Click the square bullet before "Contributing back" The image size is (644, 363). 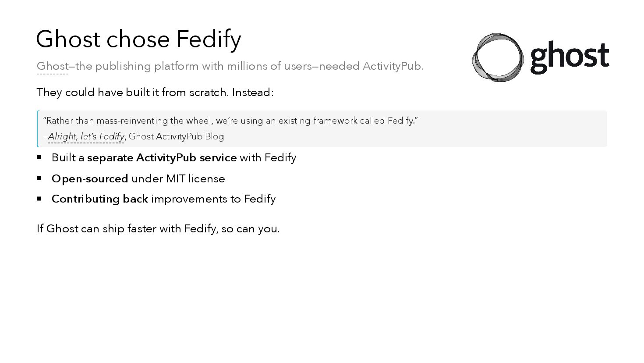point(39,199)
